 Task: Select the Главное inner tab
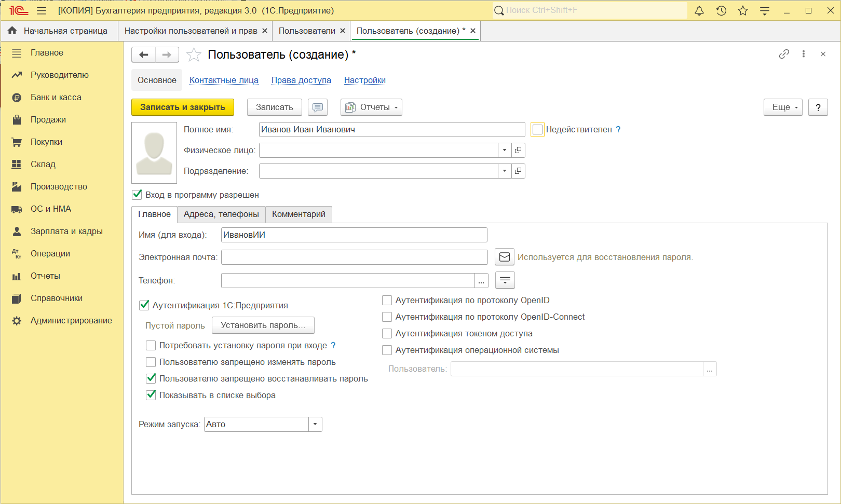click(x=154, y=214)
